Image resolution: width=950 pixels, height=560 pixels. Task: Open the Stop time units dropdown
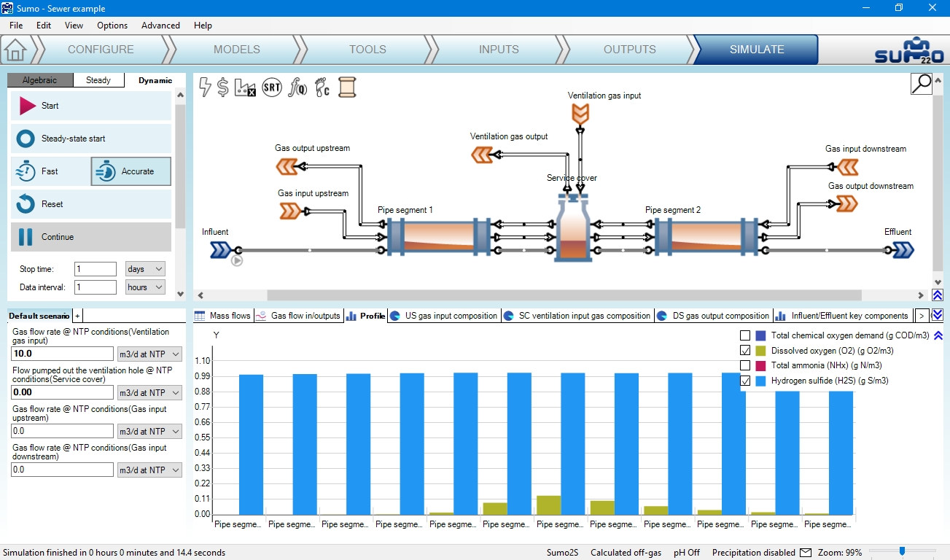pos(145,269)
